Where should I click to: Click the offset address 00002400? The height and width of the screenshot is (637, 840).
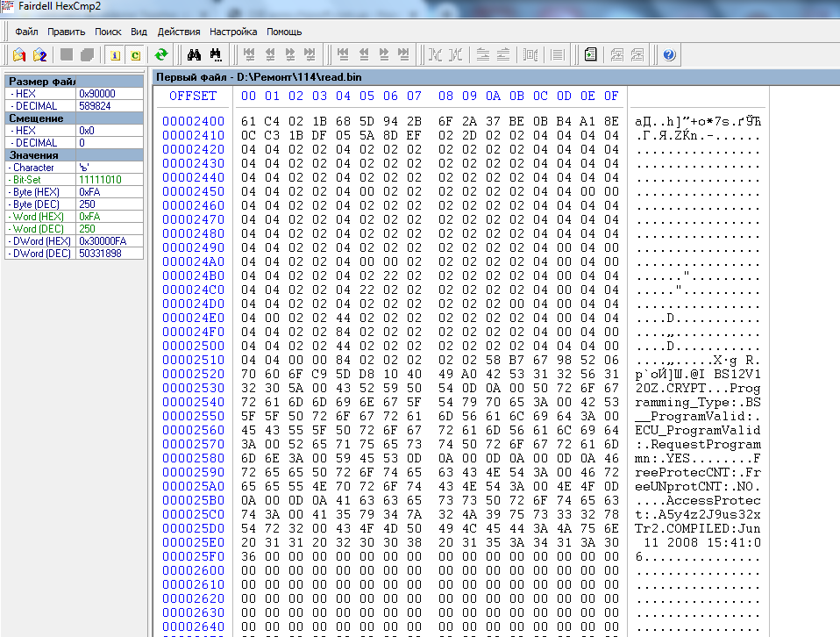193,121
